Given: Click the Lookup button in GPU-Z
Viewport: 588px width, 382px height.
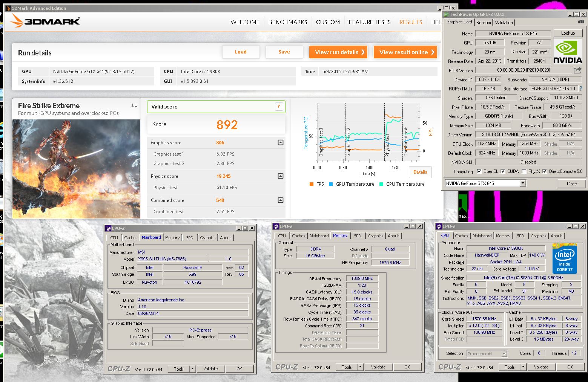Looking at the screenshot, I should pyautogui.click(x=568, y=33).
